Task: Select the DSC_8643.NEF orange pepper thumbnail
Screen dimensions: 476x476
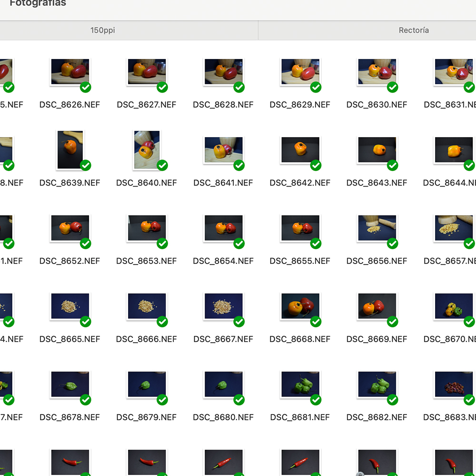Action: pyautogui.click(x=377, y=149)
